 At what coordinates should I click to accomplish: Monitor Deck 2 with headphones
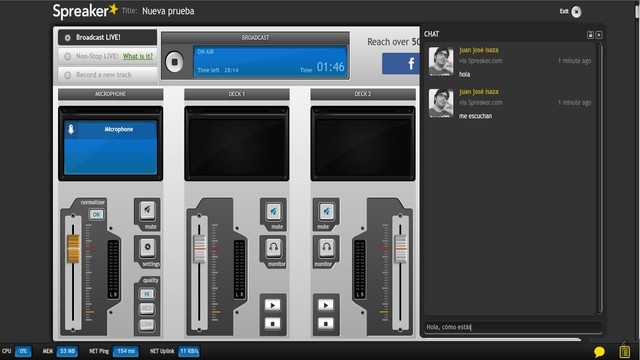tap(326, 248)
